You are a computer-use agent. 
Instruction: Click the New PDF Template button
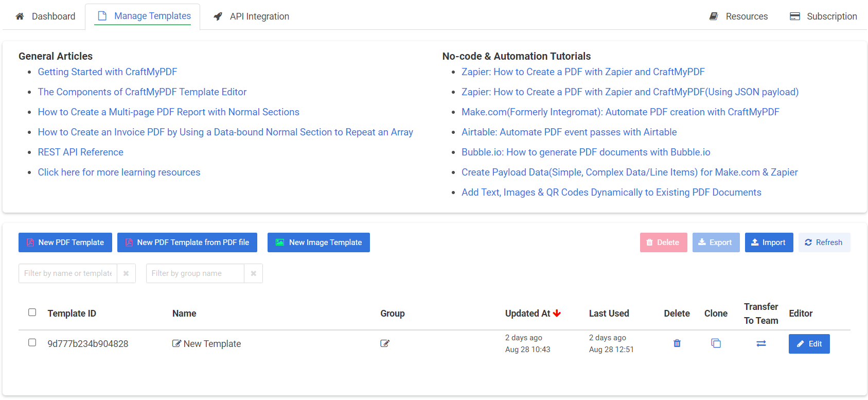(x=65, y=242)
